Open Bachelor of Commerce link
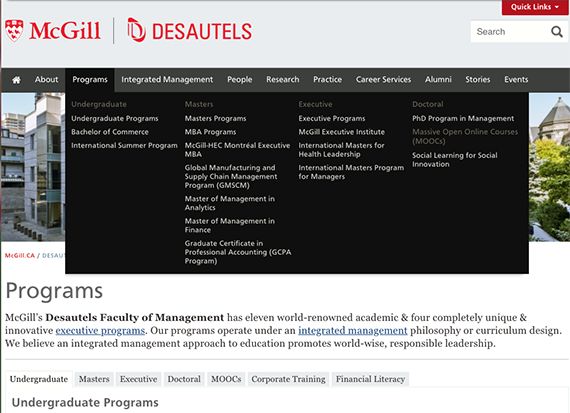Image resolution: width=570 pixels, height=413 pixels. pos(110,132)
